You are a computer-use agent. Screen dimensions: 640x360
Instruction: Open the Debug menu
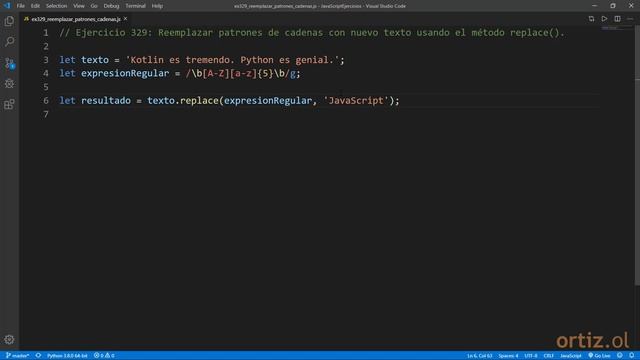tap(111, 6)
